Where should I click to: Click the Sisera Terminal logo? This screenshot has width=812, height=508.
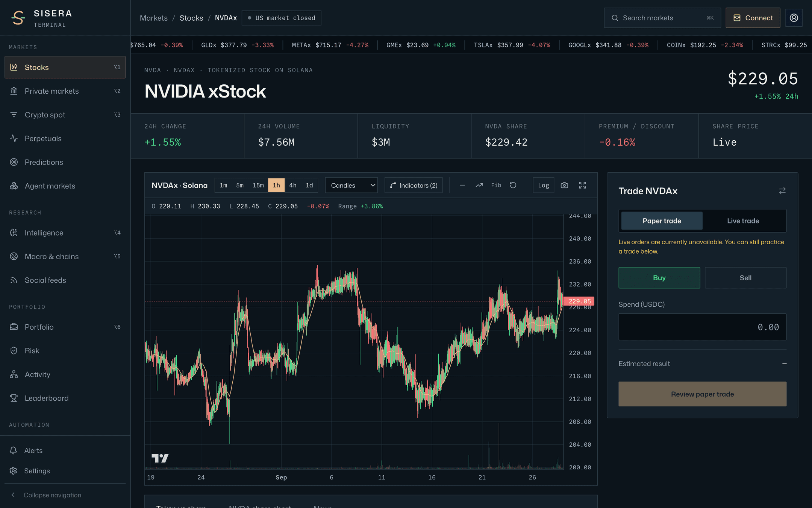pyautogui.click(x=41, y=18)
